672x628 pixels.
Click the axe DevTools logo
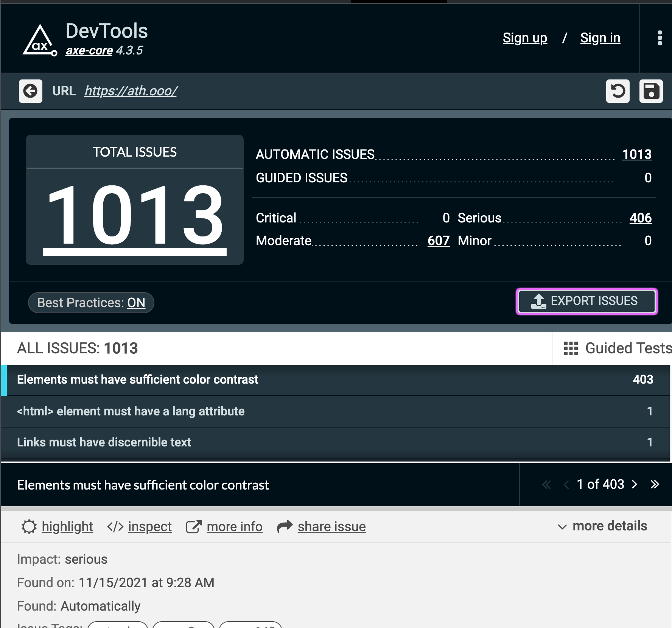40,40
